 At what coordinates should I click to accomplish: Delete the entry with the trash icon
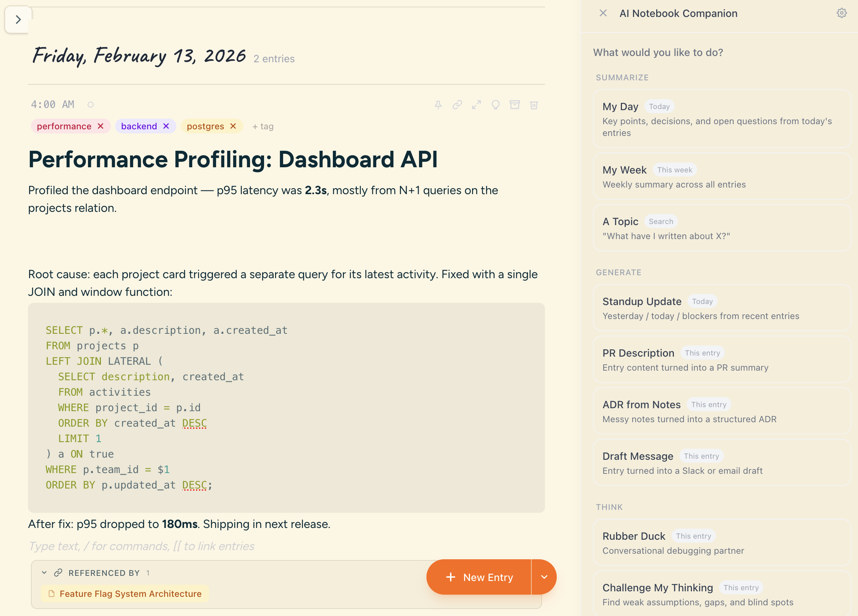534,105
